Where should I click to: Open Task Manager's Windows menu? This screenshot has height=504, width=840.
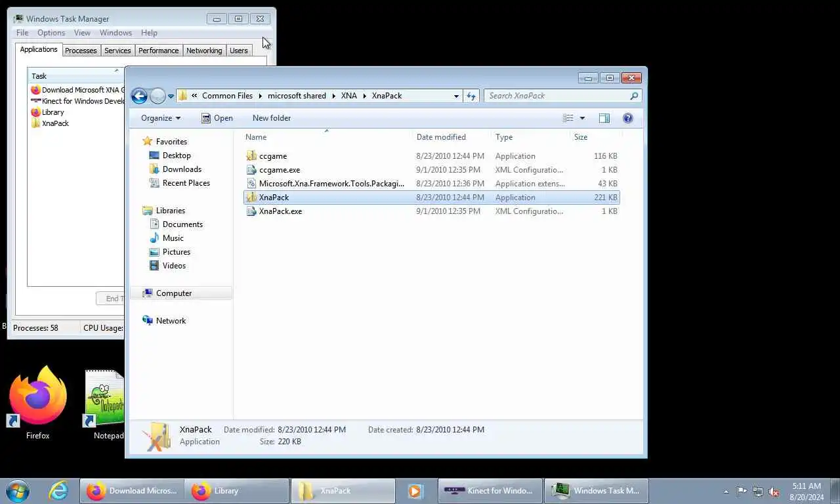tap(115, 33)
